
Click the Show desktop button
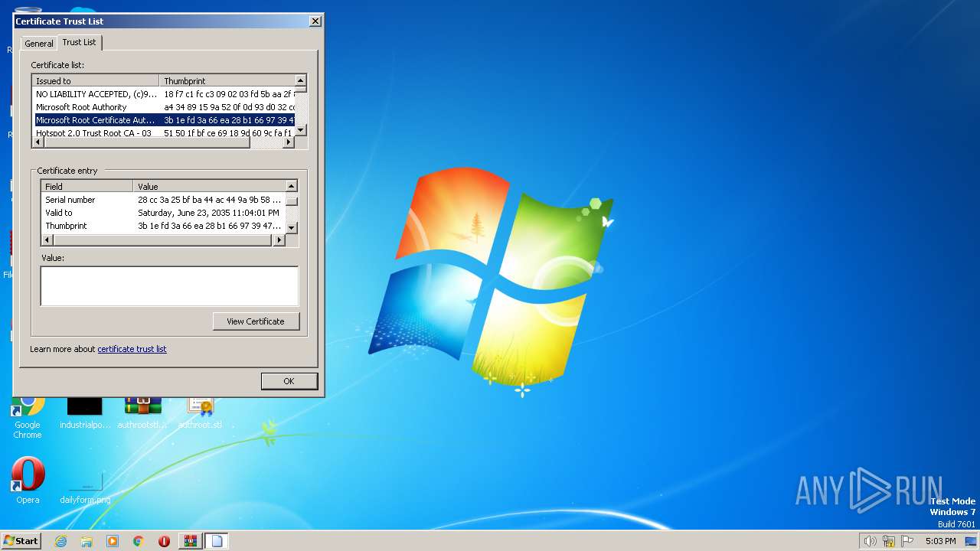971,541
